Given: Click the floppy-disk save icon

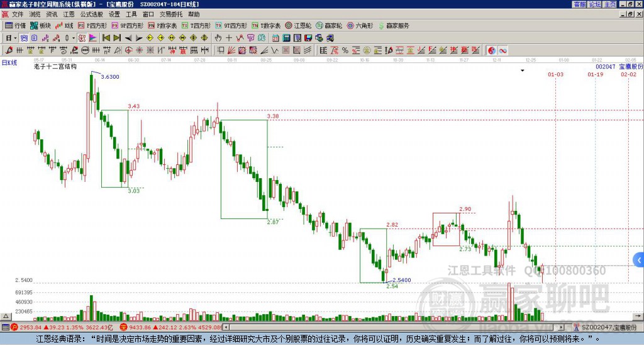Looking at the screenshot, I should coord(308,38).
